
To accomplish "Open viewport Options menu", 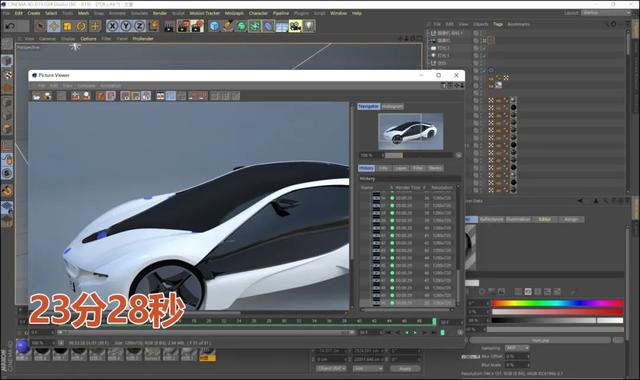I will click(88, 39).
